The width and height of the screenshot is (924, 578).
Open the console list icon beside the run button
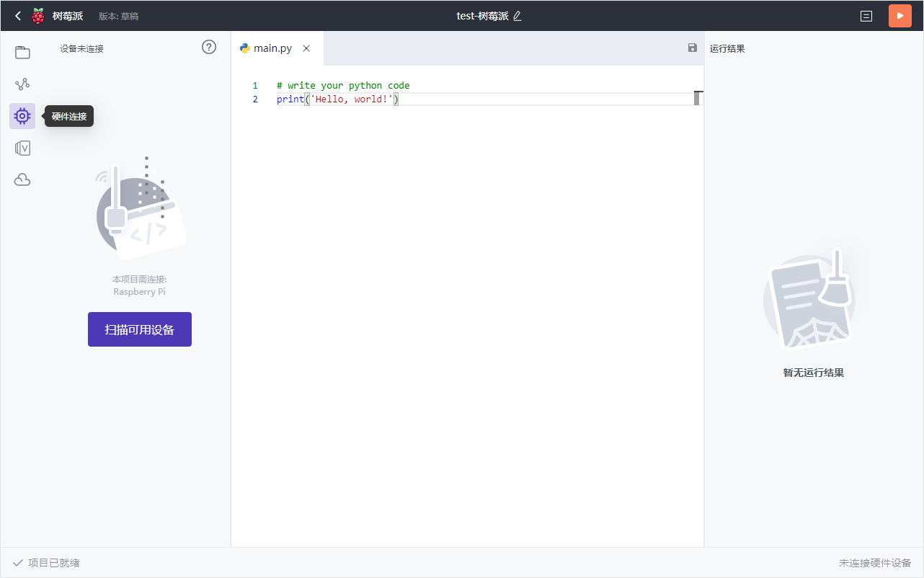point(866,15)
